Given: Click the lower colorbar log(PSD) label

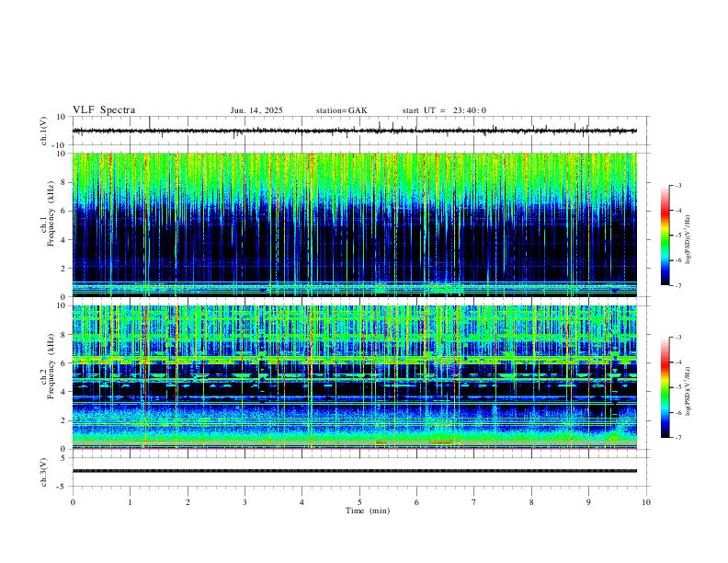Looking at the screenshot, I should pyautogui.click(x=688, y=392).
